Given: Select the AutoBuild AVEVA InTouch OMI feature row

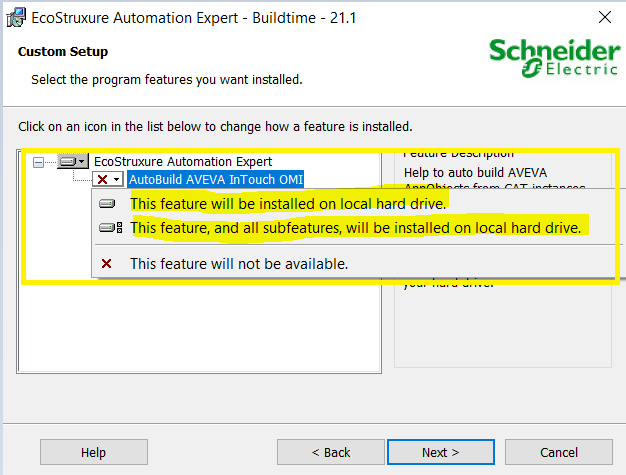Looking at the screenshot, I should tap(216, 179).
